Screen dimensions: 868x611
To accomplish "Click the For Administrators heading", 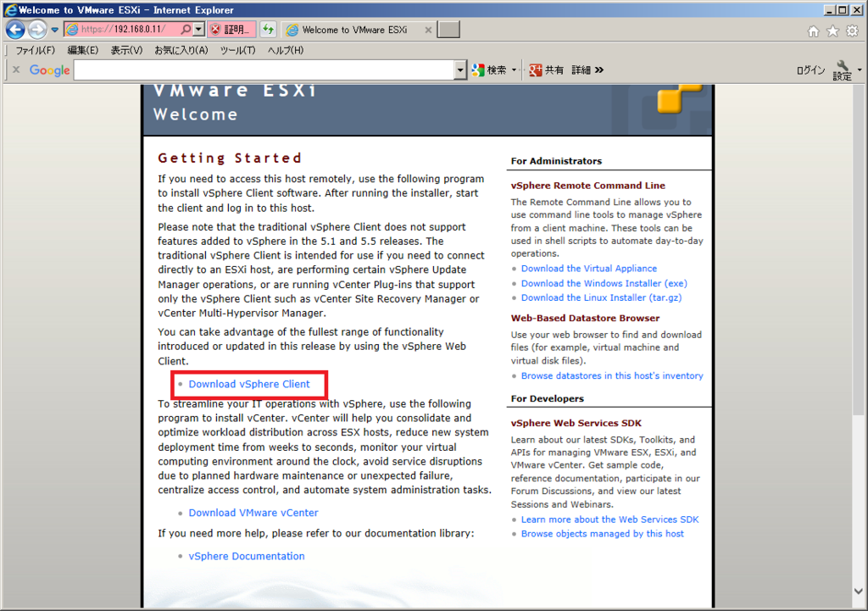I will [x=556, y=161].
